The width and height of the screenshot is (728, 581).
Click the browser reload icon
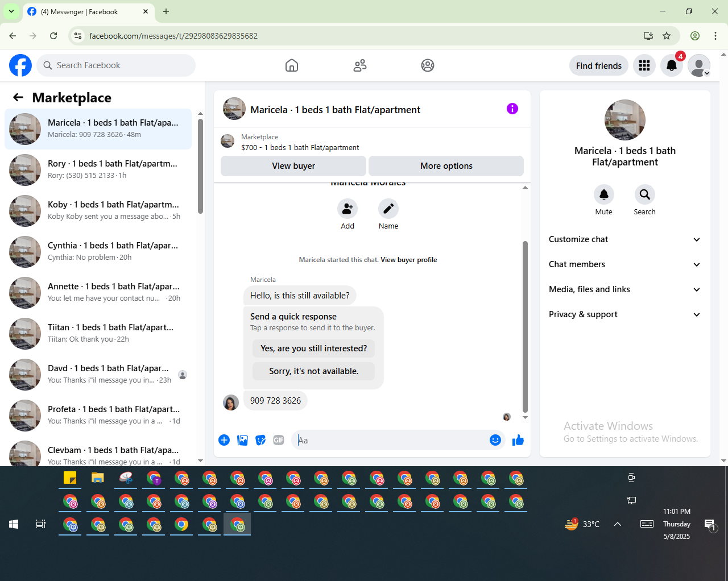(x=53, y=36)
